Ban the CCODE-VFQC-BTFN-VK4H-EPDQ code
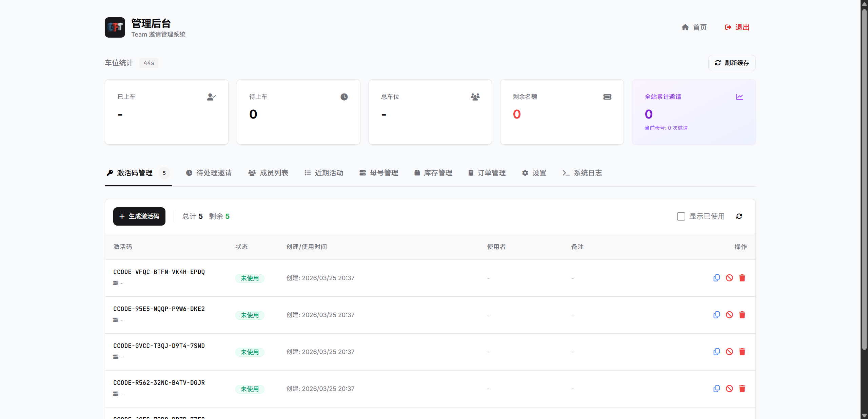This screenshot has height=419, width=868. pyautogui.click(x=729, y=278)
